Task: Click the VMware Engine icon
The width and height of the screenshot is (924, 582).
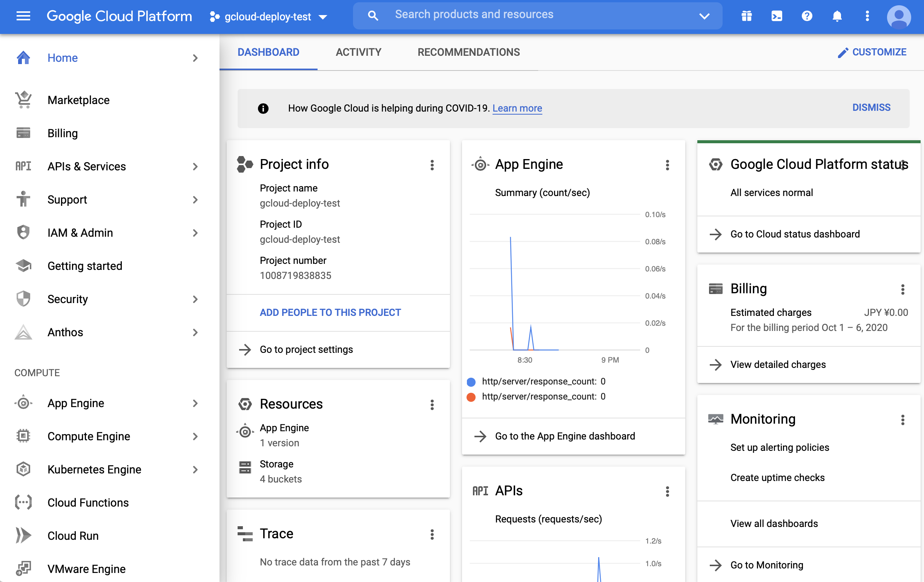Action: pyautogui.click(x=23, y=568)
